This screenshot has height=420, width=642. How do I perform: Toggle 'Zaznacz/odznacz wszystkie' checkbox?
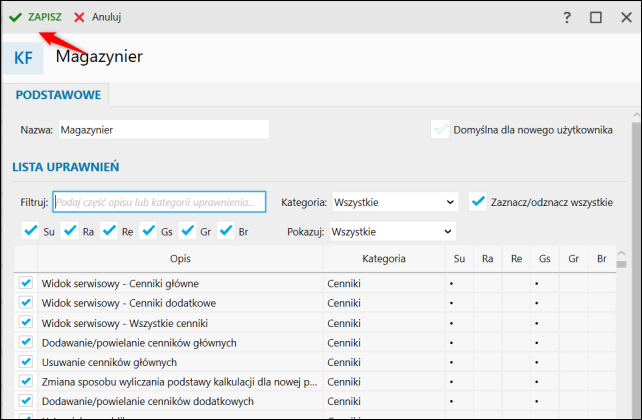(x=478, y=201)
